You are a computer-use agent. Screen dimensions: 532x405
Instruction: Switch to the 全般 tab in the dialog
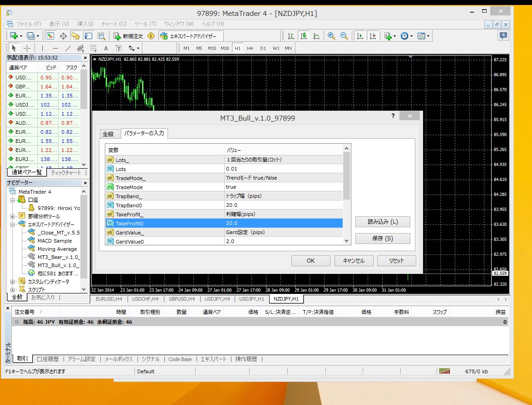click(x=108, y=134)
